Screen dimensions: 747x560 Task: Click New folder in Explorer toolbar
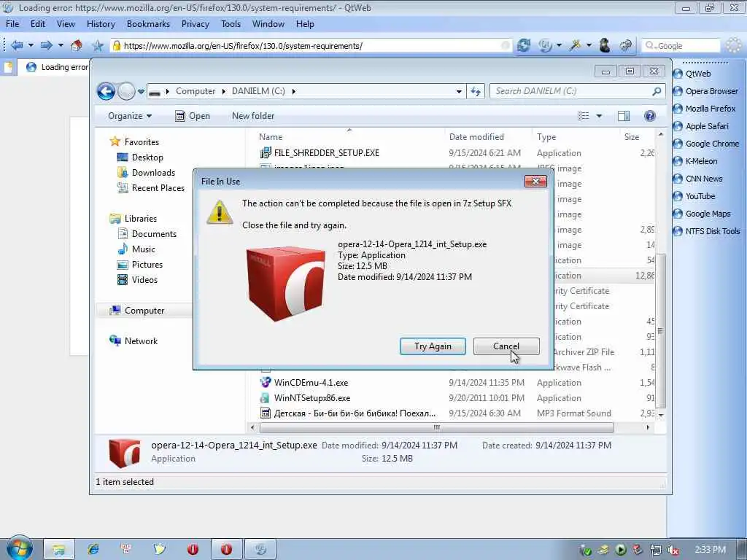(253, 116)
